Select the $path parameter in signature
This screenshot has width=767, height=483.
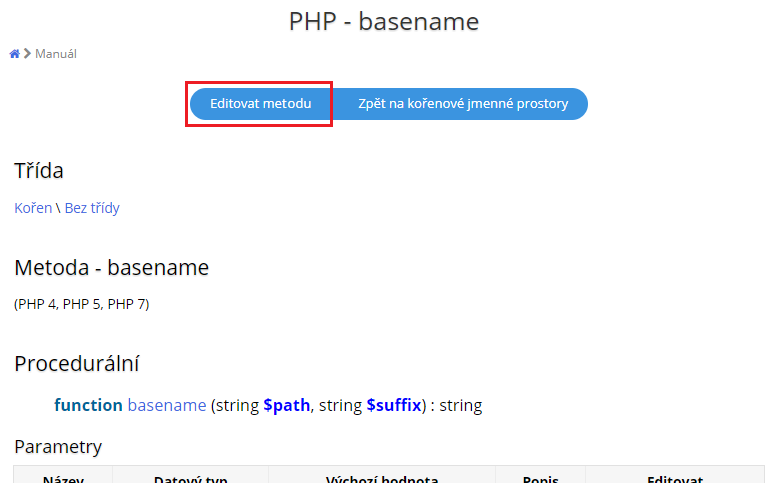click(287, 405)
